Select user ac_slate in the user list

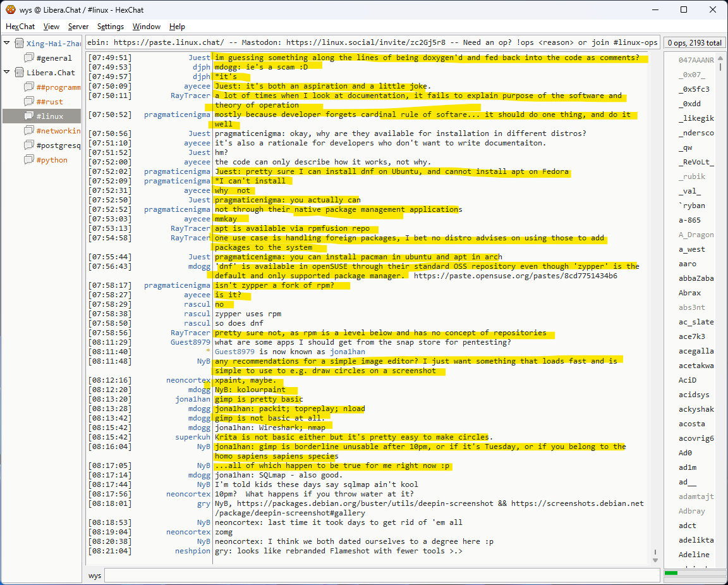pos(696,322)
